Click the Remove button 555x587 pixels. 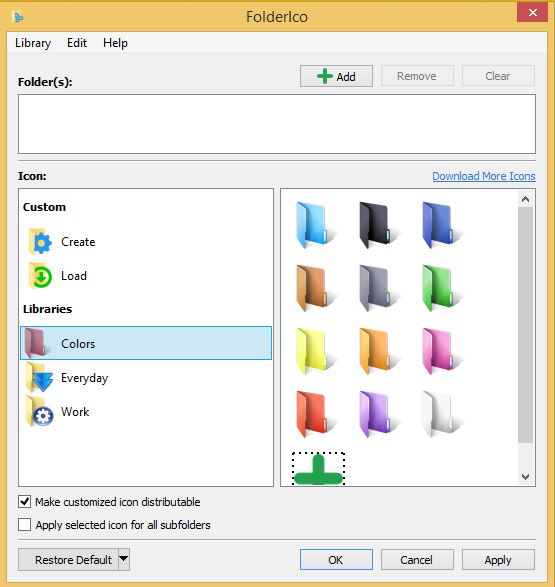pos(417,76)
